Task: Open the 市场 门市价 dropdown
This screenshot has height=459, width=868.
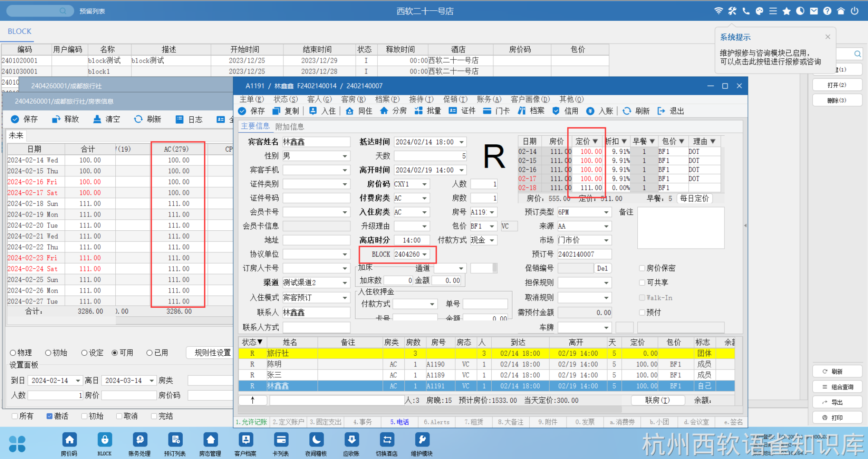Action: point(606,240)
